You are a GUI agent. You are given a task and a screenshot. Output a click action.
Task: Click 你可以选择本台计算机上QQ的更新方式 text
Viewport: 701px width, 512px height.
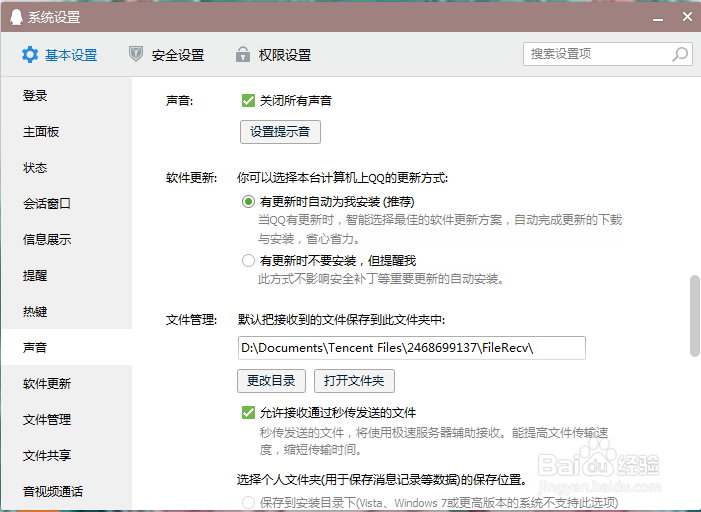[x=342, y=178]
